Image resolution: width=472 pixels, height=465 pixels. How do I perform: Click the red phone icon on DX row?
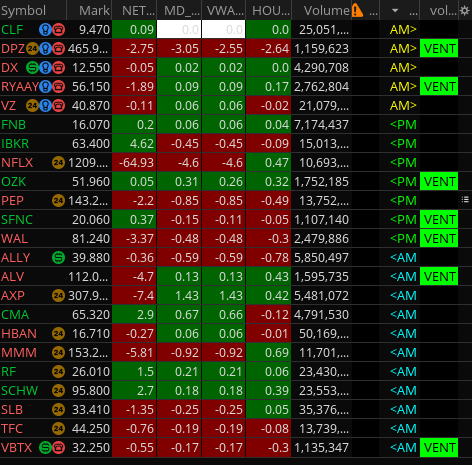[x=59, y=68]
